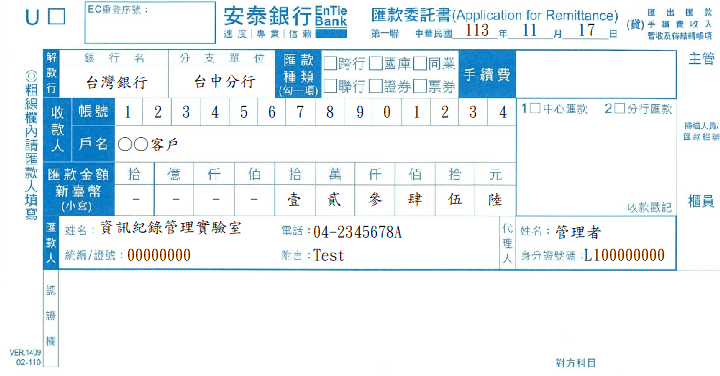Click the 匯款種類 header cell
Viewport: 720px width, 376px height.
[x=298, y=74]
